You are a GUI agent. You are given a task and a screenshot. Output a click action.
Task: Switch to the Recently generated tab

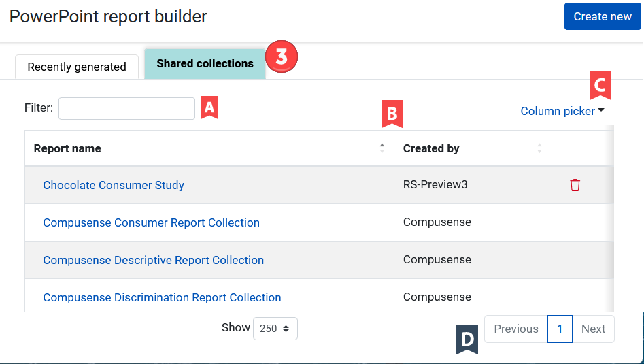point(77,67)
